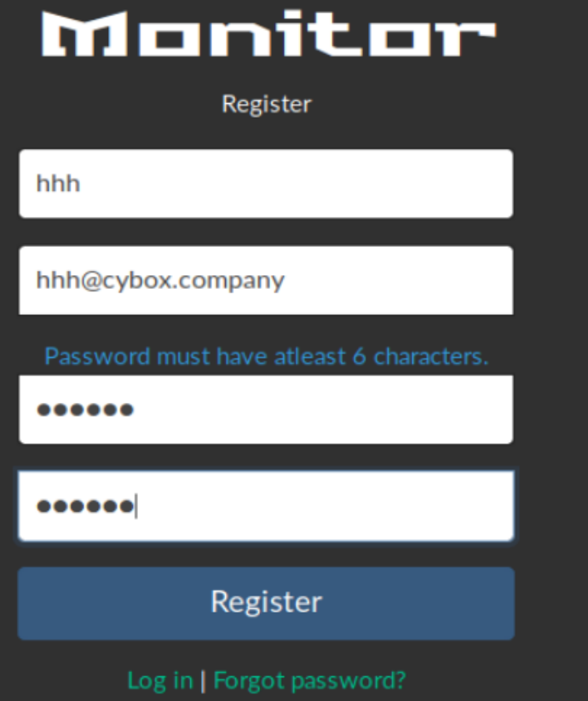Image resolution: width=588 pixels, height=701 pixels.
Task: Click the password length requirement hint
Action: coord(266,355)
